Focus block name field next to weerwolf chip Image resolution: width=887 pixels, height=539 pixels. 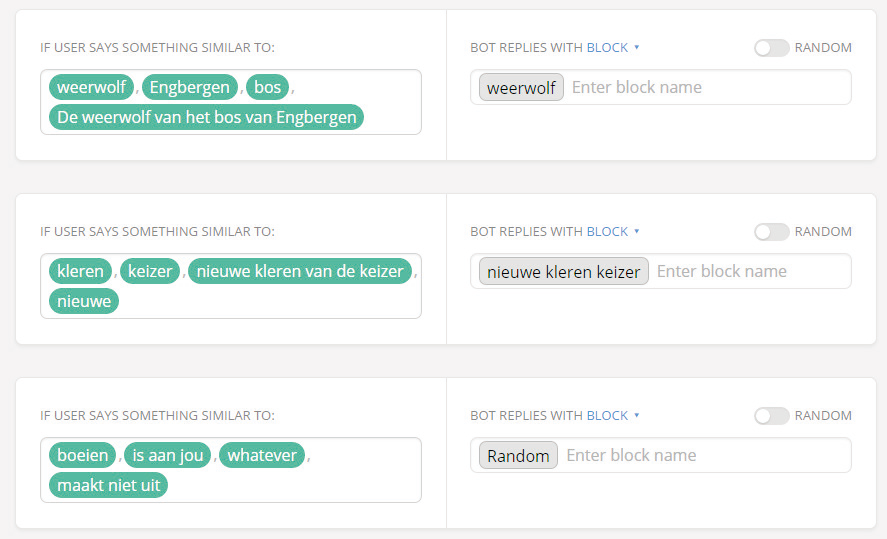[705, 88]
